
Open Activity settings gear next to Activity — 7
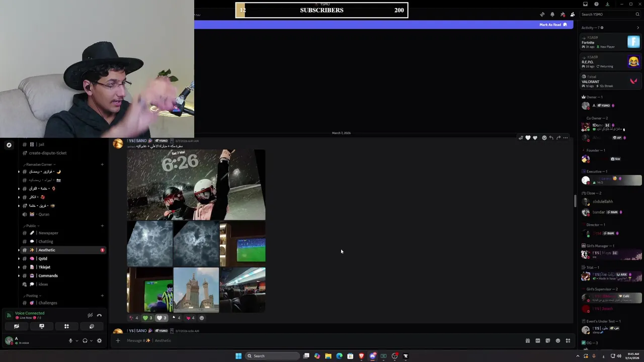click(602, 28)
